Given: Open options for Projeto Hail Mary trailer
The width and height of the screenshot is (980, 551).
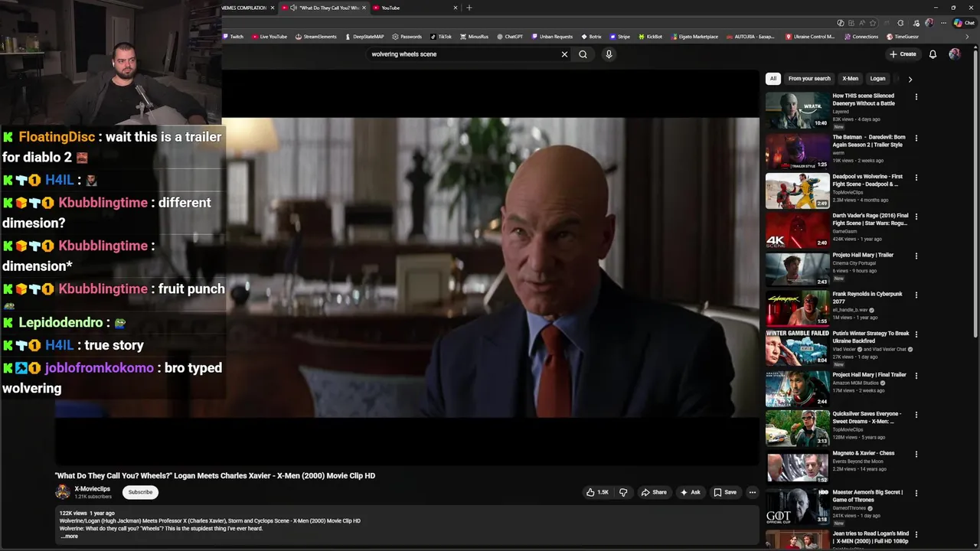Looking at the screenshot, I should 916,256.
